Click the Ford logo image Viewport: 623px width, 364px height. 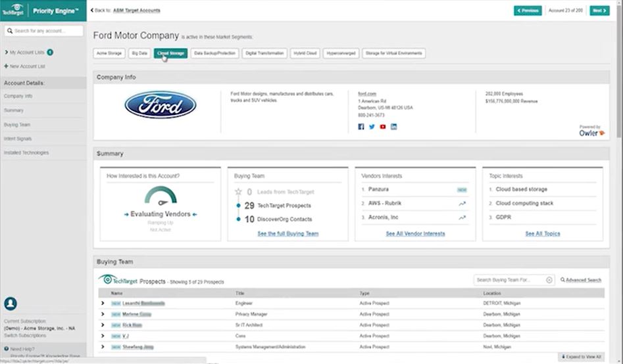click(161, 105)
